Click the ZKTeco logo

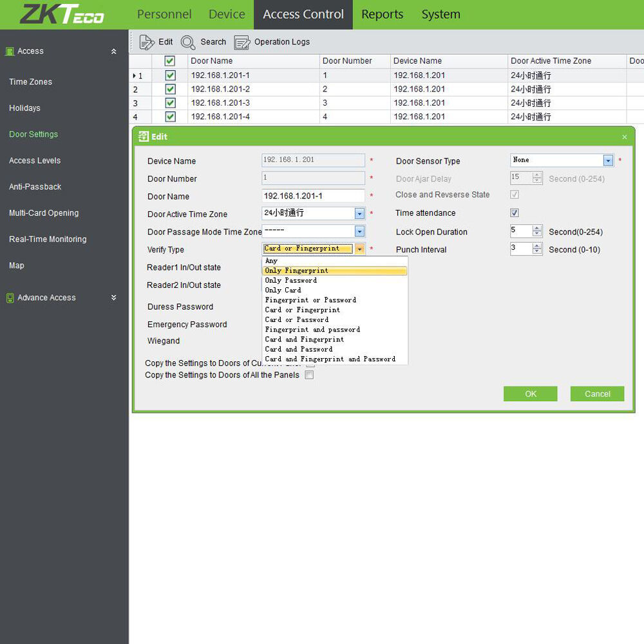coord(61,15)
